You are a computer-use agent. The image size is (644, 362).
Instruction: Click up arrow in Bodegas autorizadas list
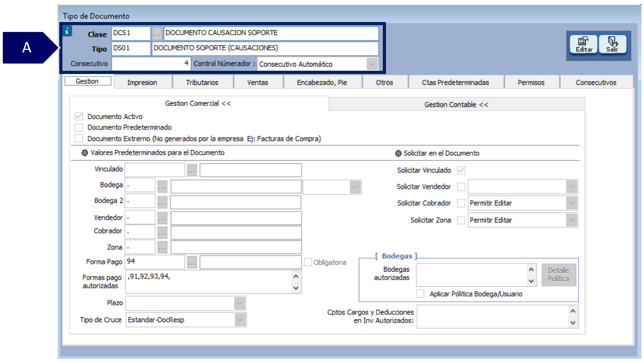(x=532, y=270)
